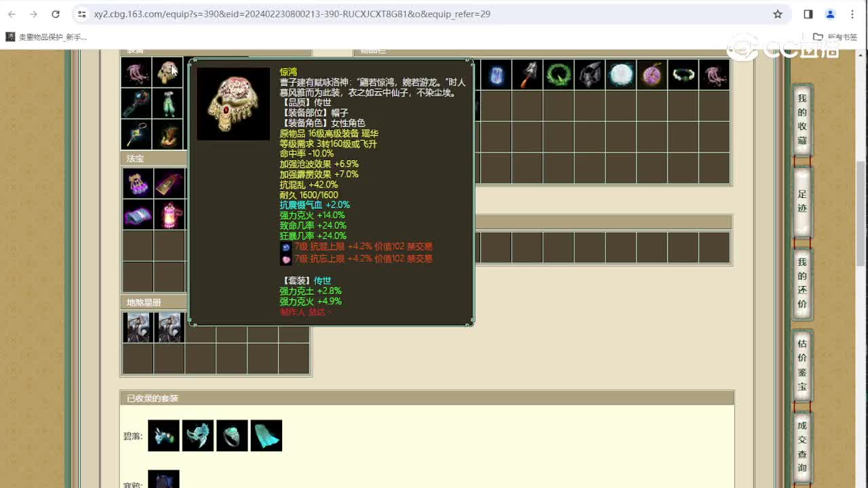Click the brown boots equipment icon
The width and height of the screenshot is (868, 488).
[x=167, y=135]
